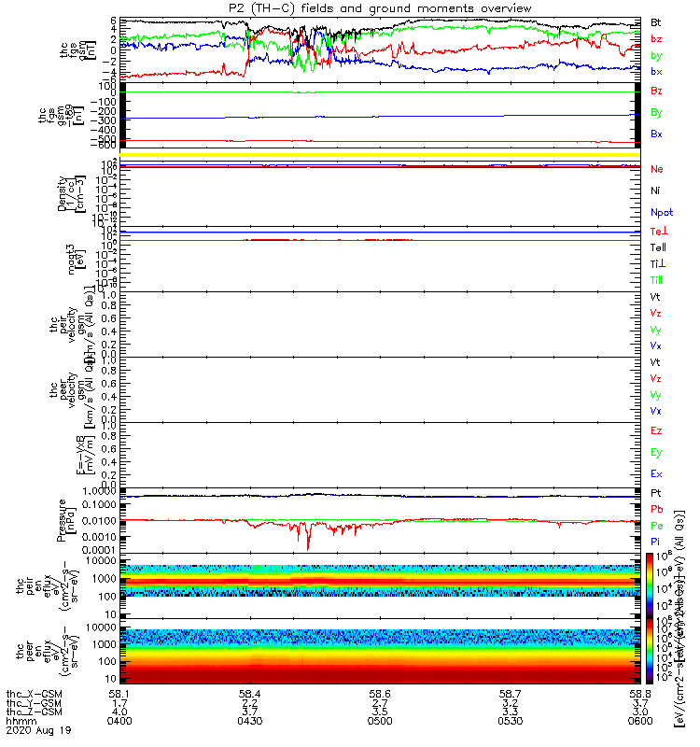Click the red Pb trace dip in Pressure panel
Viewport: 700px width, 747px height.
click(308, 539)
